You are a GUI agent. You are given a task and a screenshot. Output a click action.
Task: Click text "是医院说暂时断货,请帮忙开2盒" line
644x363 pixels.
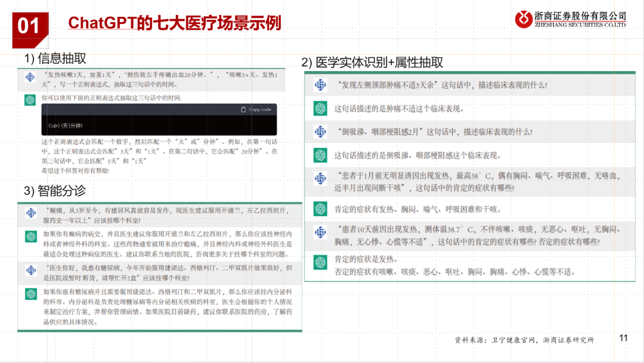tap(117, 278)
